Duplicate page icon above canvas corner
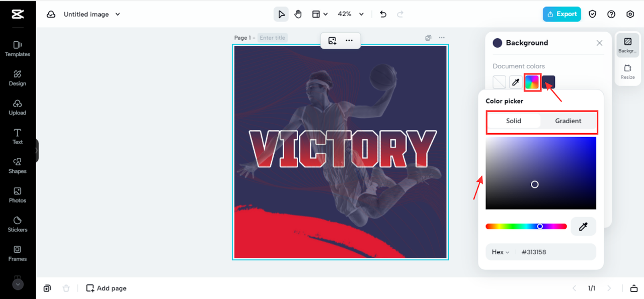644x299 pixels. 428,38
